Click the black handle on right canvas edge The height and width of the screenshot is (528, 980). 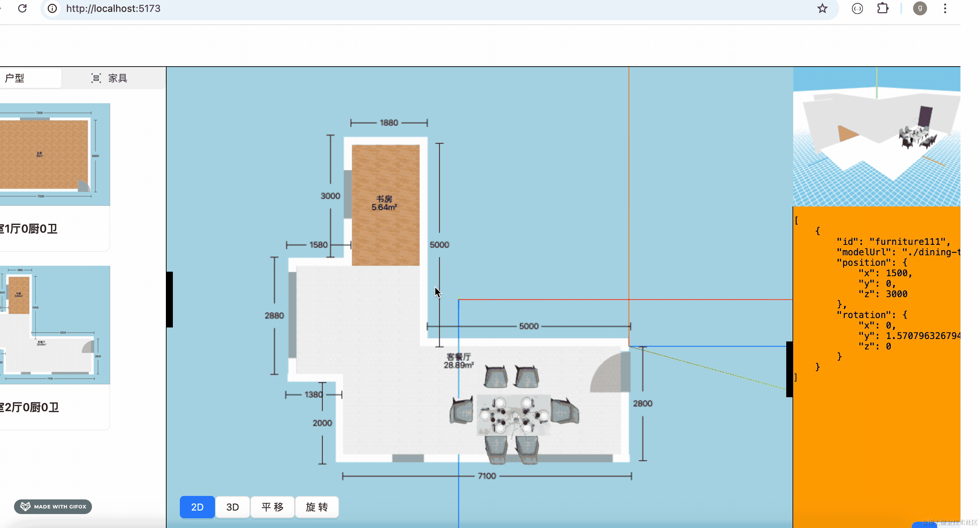click(789, 369)
